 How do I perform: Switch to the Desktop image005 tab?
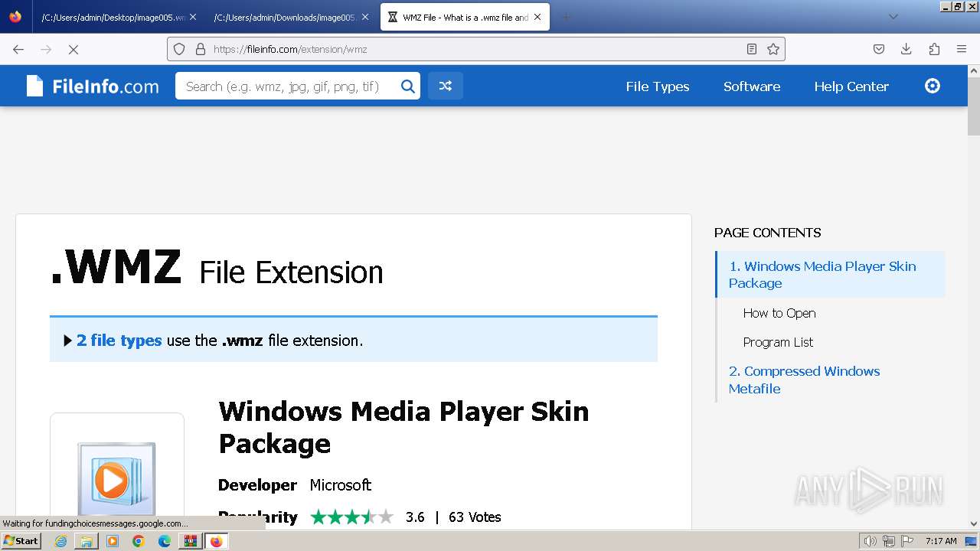(x=113, y=17)
